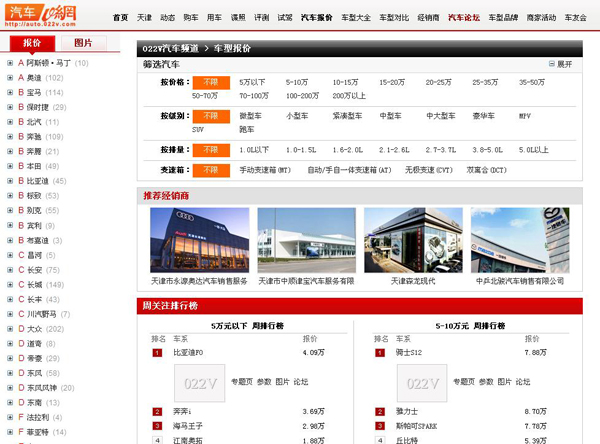Viewport: 600px width, 444px height.
Task: Click the 022V placeholder image for 比亚迪F0
Action: [x=198, y=382]
